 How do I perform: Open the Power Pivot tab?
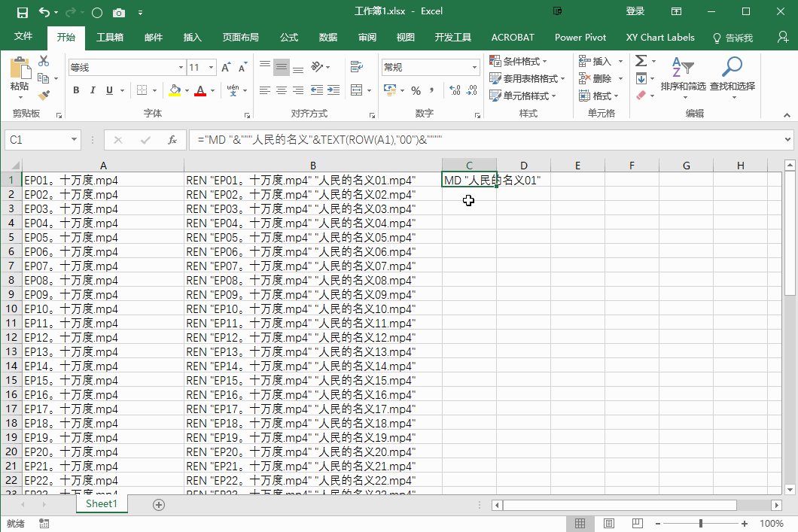[580, 37]
